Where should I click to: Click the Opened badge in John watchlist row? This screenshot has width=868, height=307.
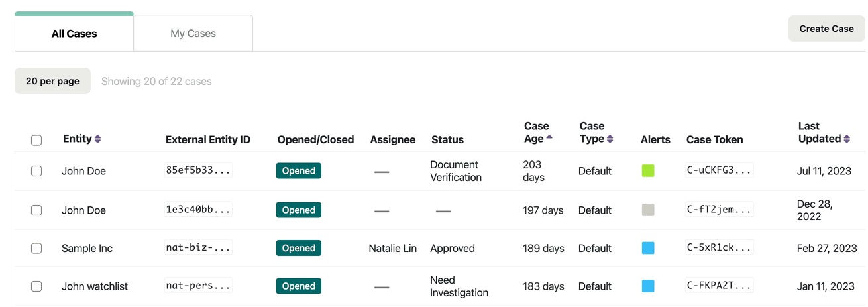(298, 286)
